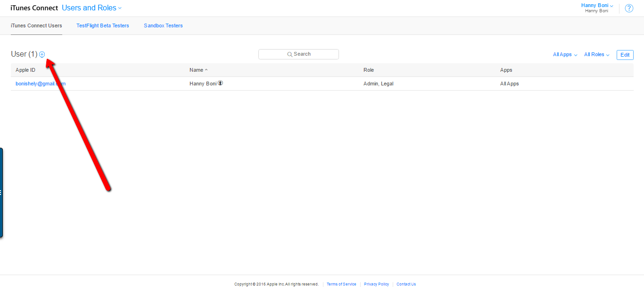
Task: Click the iTunes Connect logo text
Action: [34, 8]
